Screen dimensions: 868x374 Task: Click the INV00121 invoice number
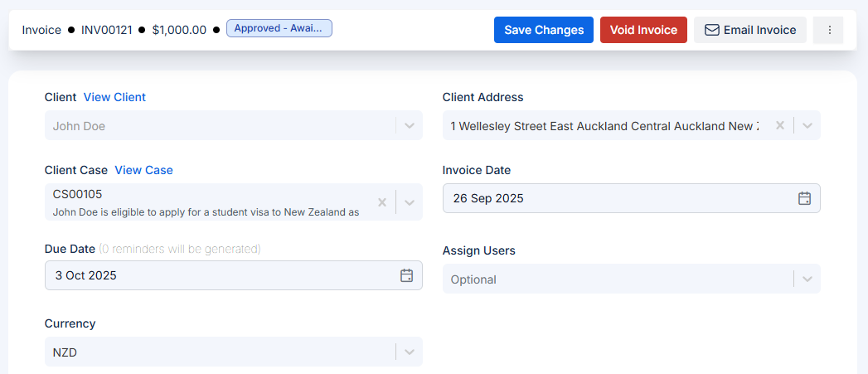[107, 30]
